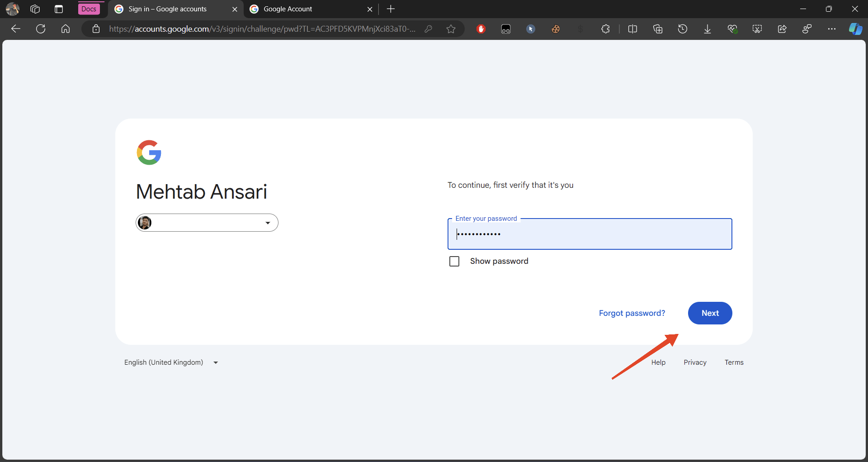
Task: Open password manager key icon in address bar
Action: coord(429,29)
